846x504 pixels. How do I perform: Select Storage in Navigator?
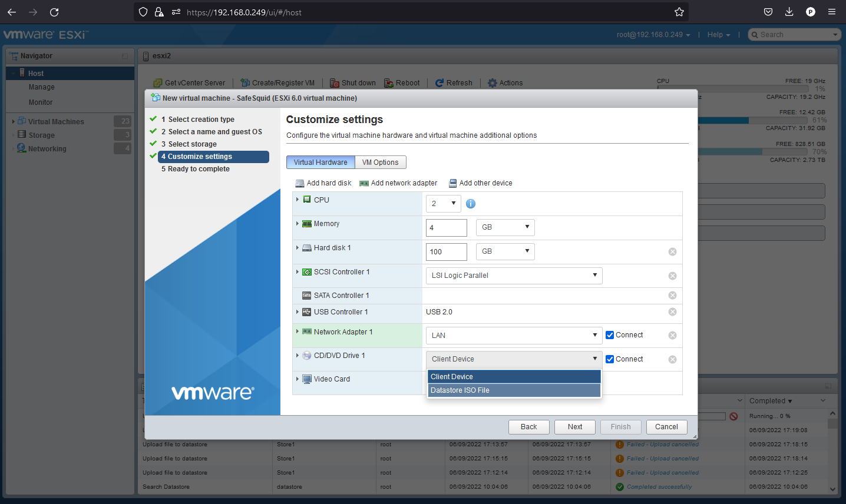pos(41,135)
